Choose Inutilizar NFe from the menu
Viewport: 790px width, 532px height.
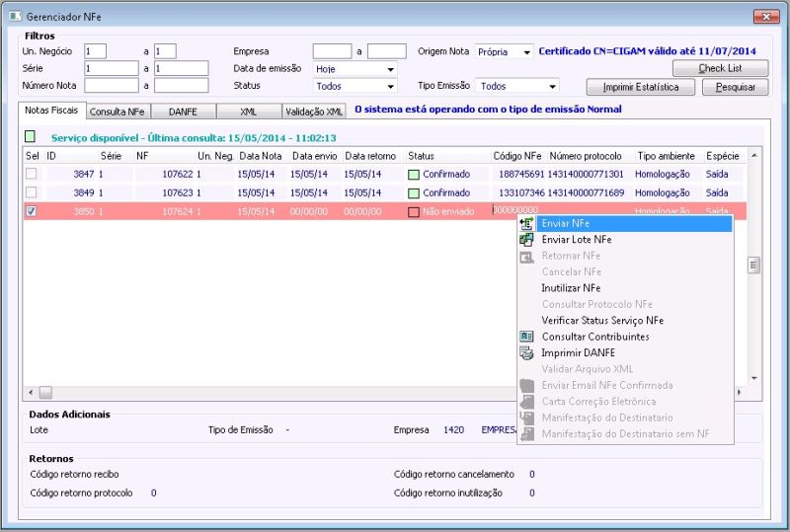pos(625,288)
